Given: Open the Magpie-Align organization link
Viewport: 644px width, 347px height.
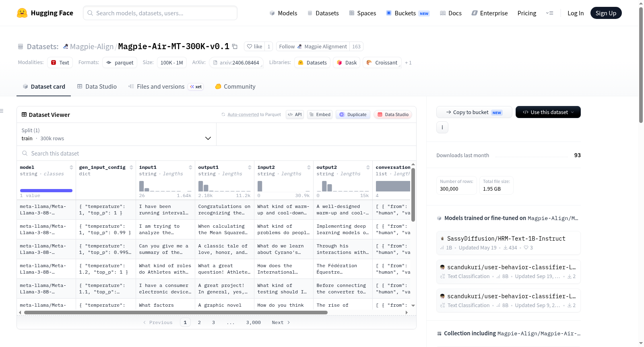Looking at the screenshot, I should click(92, 46).
